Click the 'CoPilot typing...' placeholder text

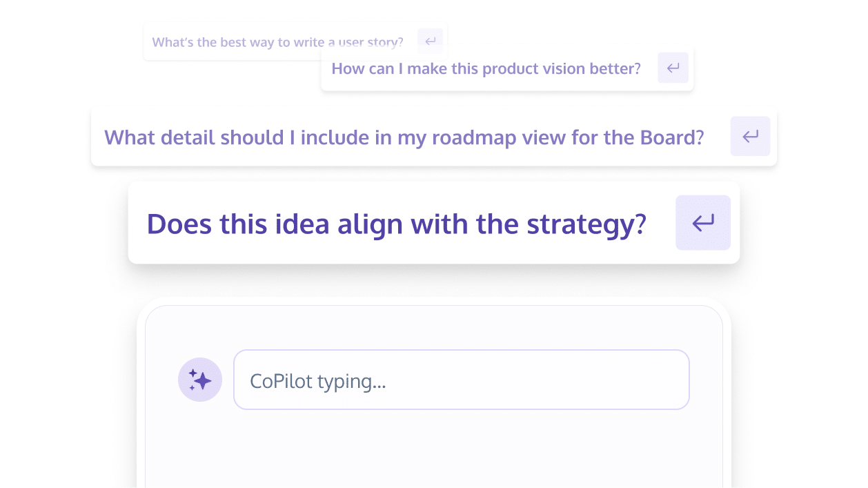coord(317,381)
